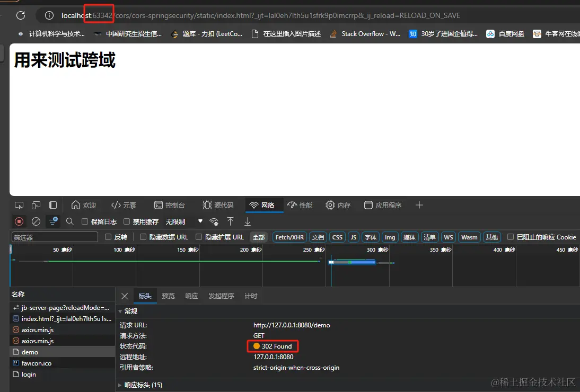Select the login request row
Viewport: 580px width, 392px height.
[62, 374]
